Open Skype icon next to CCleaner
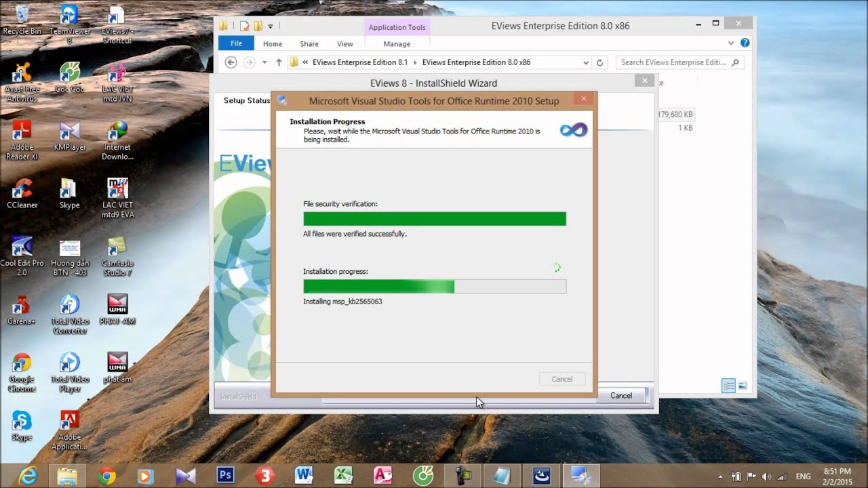868x488 pixels. 69,193
